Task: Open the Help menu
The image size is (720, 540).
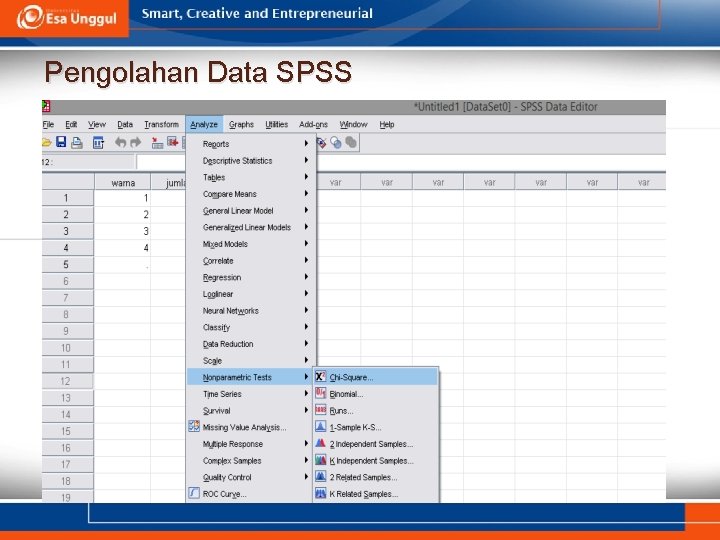Action: coord(387,124)
